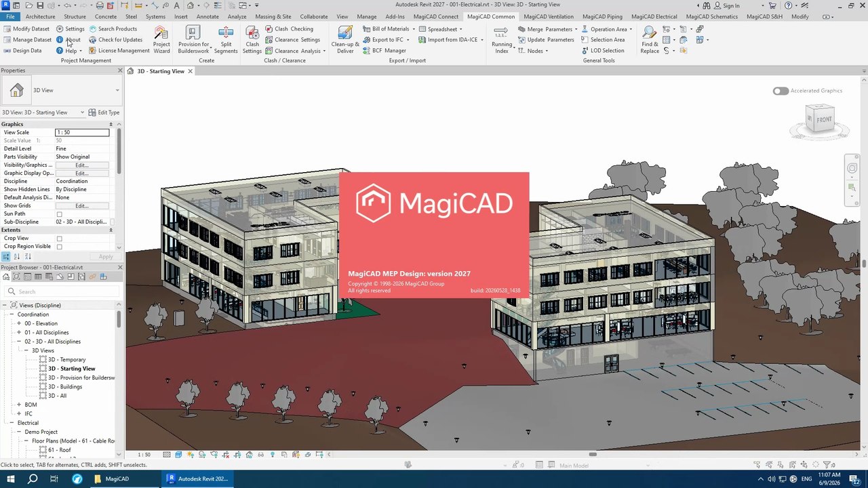Screen dimensions: 868x488
Task: Run Clean-up & Deliver
Action: point(345,39)
